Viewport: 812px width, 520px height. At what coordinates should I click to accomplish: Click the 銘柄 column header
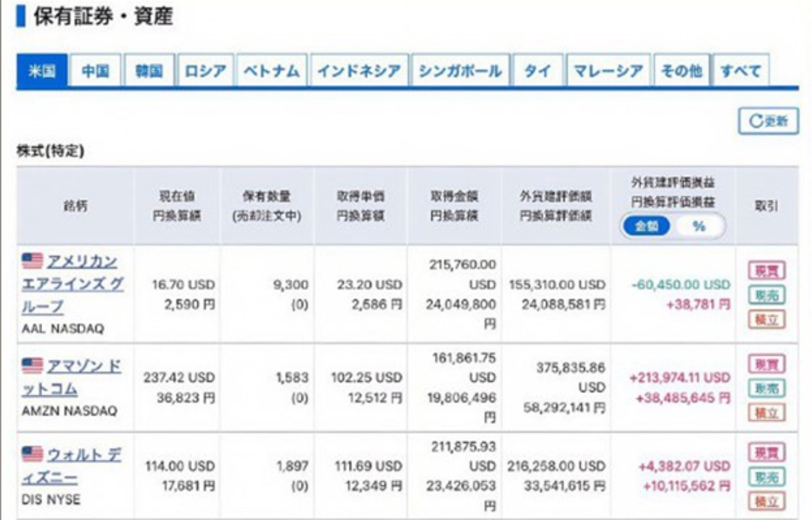[76, 207]
